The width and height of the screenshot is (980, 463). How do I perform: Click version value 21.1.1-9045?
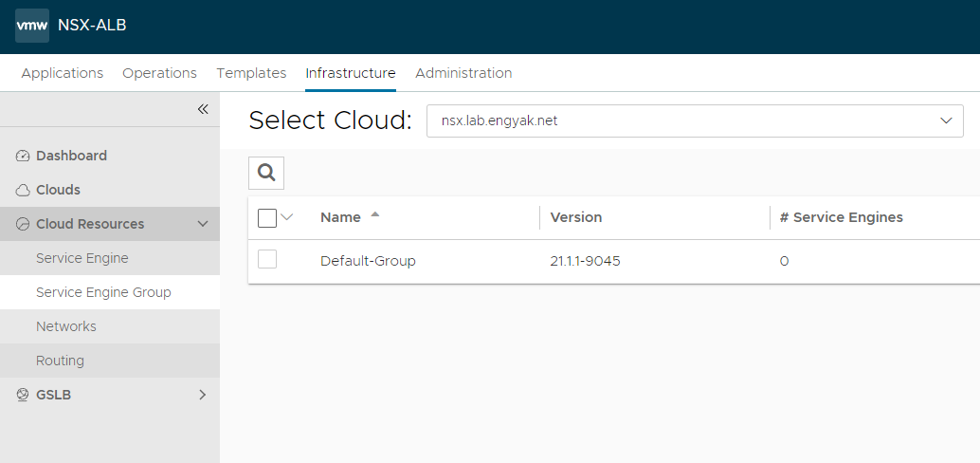[585, 261]
